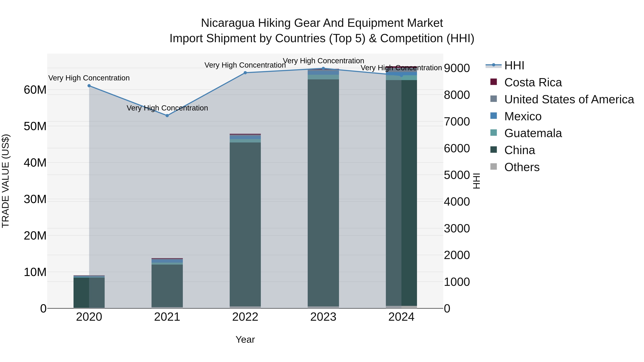This screenshot has width=644, height=362.
Task: Toggle the Others legend entry
Action: pos(515,167)
